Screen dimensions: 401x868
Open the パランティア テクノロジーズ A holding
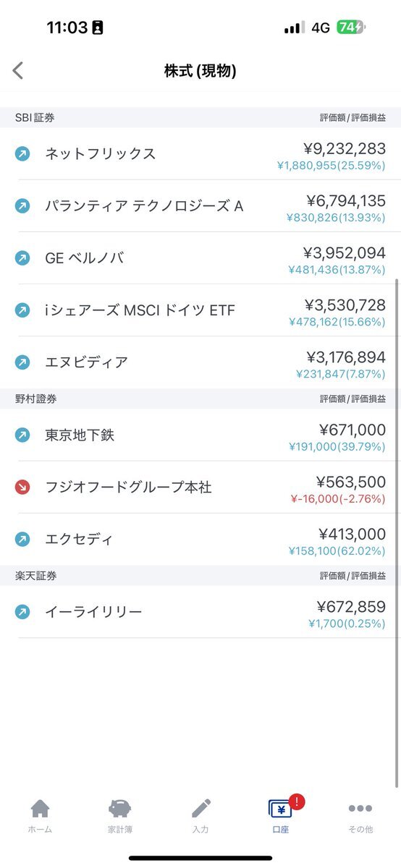[200, 206]
